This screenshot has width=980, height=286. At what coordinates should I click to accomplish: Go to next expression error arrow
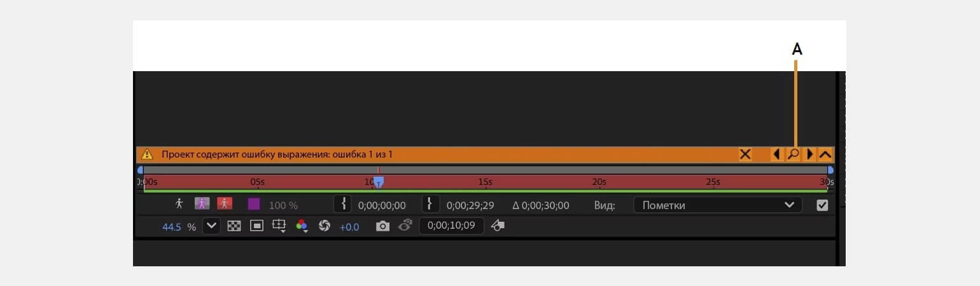click(x=809, y=154)
